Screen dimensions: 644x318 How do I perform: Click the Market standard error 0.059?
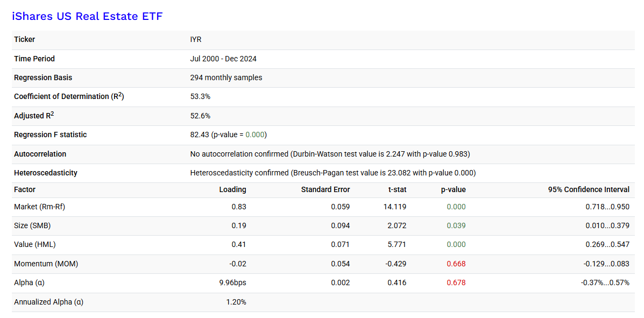pyautogui.click(x=341, y=207)
